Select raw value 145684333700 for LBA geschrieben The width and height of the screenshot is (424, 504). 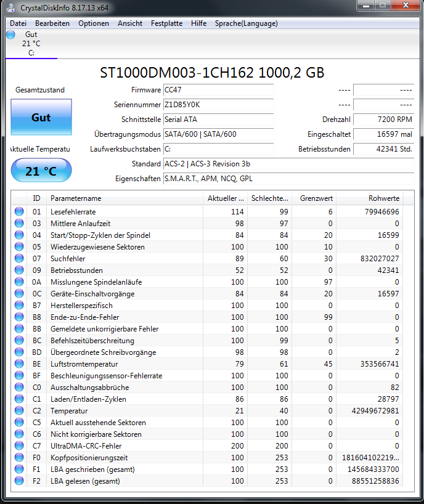tap(373, 469)
